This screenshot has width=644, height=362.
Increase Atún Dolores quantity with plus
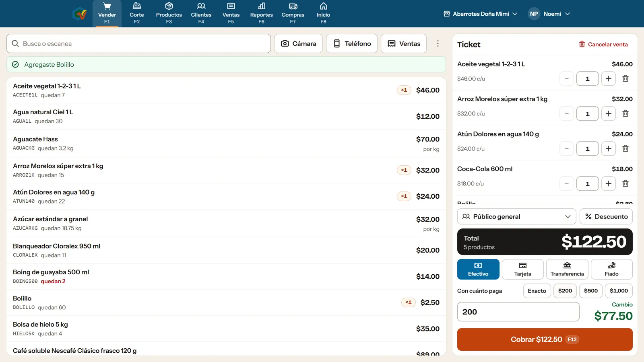[x=609, y=148]
